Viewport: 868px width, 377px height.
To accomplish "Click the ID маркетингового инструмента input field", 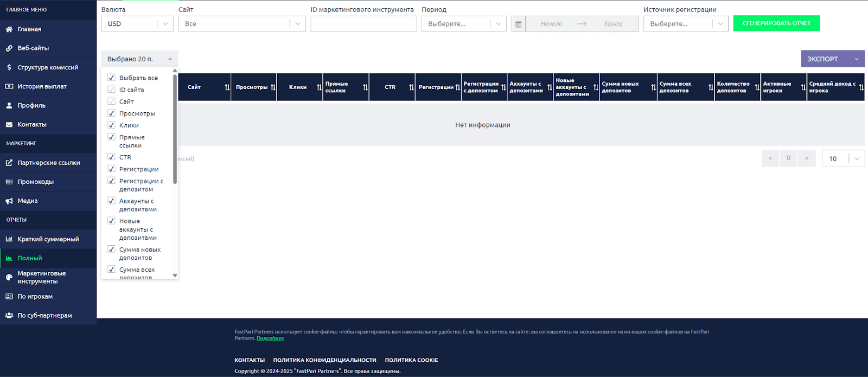I will tap(363, 24).
